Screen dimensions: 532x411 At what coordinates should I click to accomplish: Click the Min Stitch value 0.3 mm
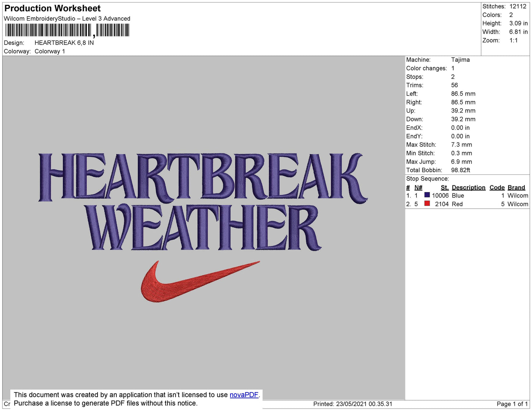click(461, 153)
